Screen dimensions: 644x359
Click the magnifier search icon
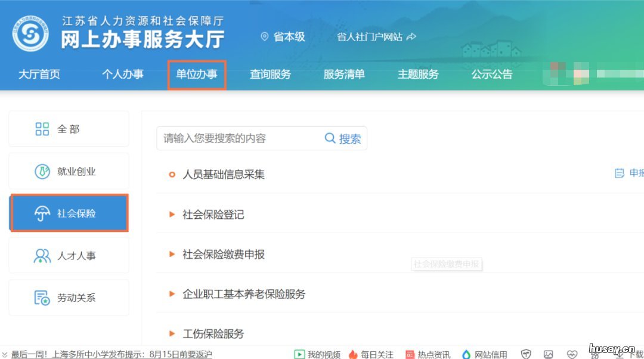[x=329, y=138]
